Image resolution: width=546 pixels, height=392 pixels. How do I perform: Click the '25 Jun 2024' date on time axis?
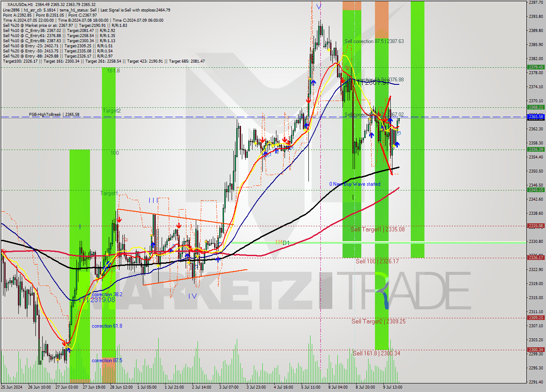(x=12, y=387)
